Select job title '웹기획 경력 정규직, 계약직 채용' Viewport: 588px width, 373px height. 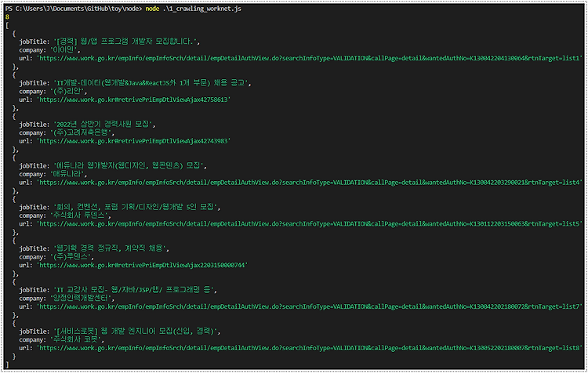tap(110, 248)
